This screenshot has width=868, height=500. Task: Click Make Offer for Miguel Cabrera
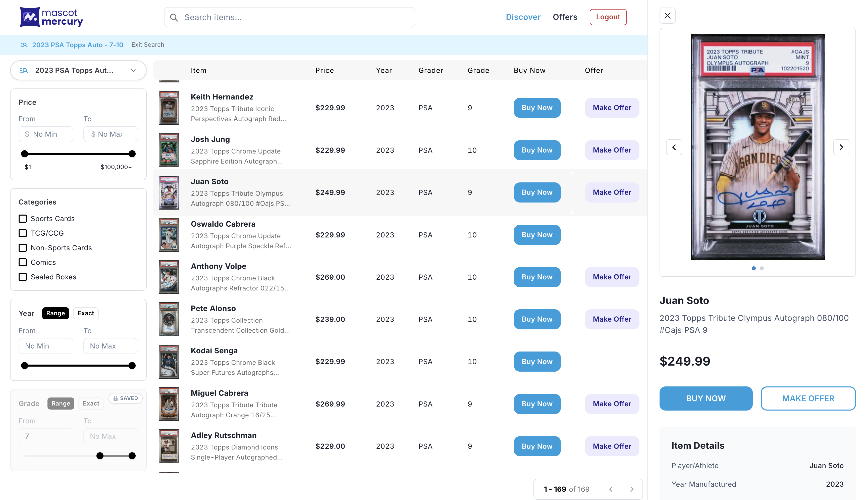tap(612, 404)
